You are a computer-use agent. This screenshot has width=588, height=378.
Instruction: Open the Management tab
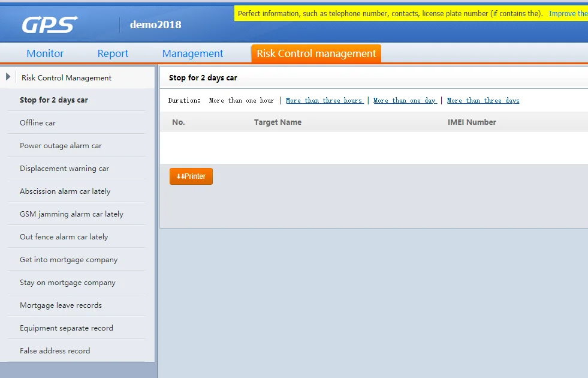coord(192,53)
